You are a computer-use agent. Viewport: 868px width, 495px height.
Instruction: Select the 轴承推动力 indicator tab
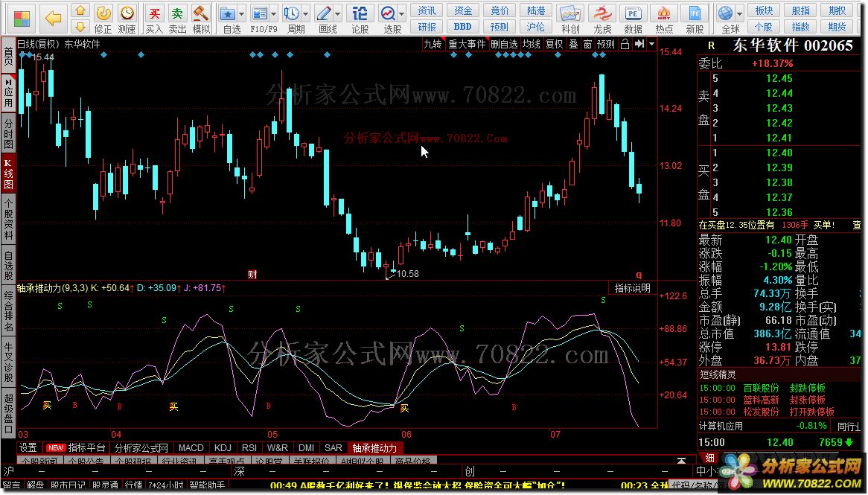click(x=374, y=447)
